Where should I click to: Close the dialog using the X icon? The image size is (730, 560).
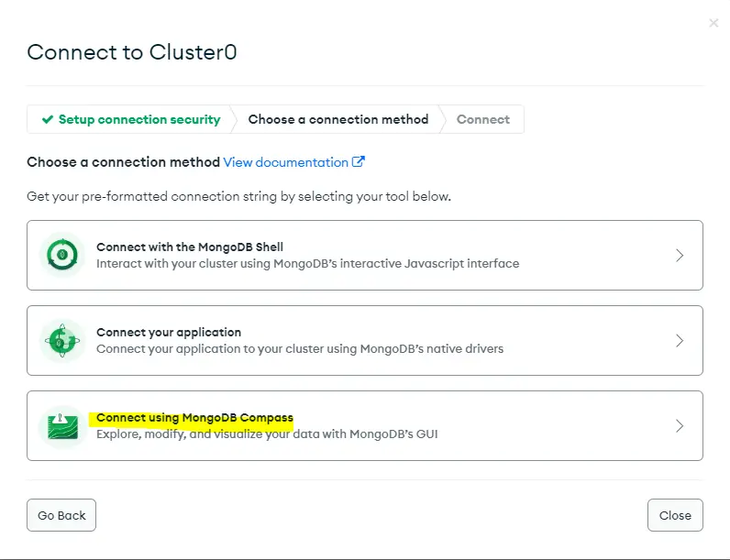tap(713, 23)
